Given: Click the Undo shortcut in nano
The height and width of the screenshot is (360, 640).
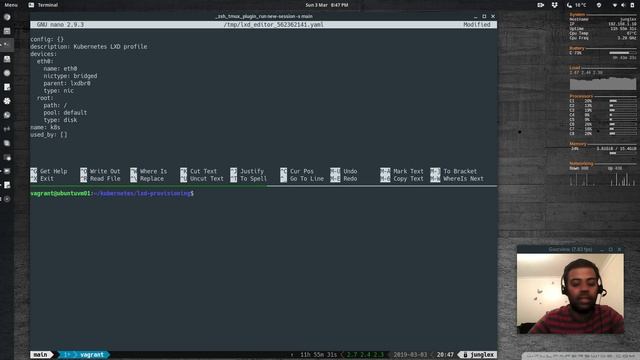Looking at the screenshot, I should [344, 171].
